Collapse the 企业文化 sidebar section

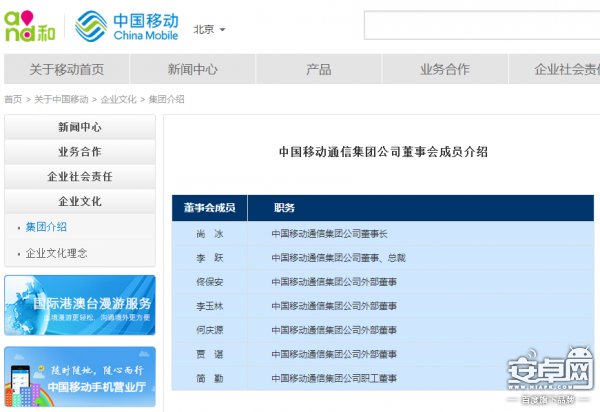pos(80,201)
